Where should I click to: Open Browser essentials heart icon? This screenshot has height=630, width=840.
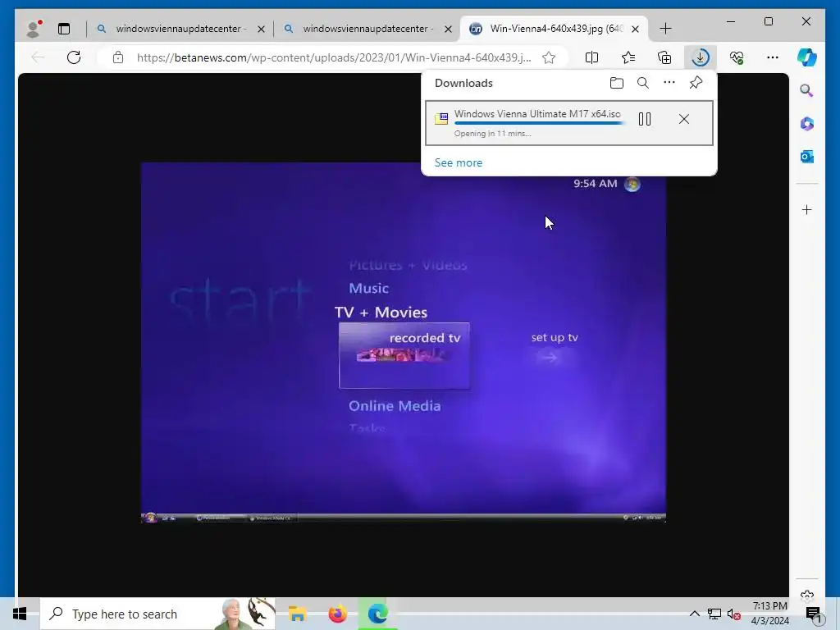(737, 57)
